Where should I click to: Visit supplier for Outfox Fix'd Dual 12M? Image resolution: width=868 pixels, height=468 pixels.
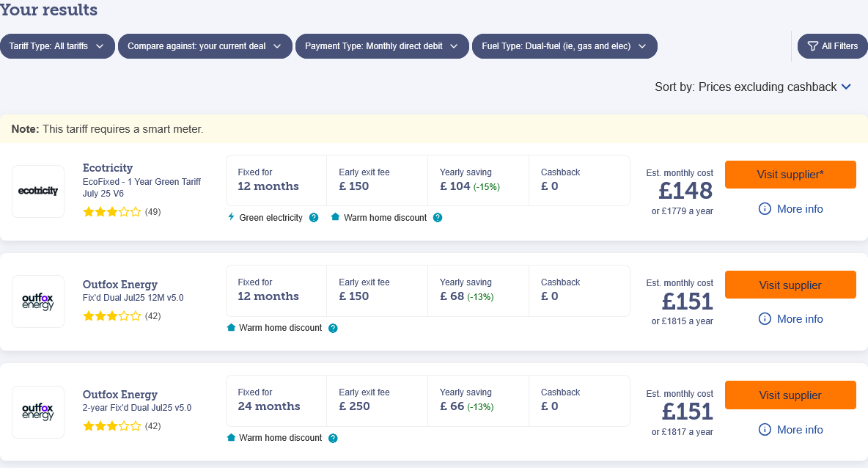pos(790,285)
